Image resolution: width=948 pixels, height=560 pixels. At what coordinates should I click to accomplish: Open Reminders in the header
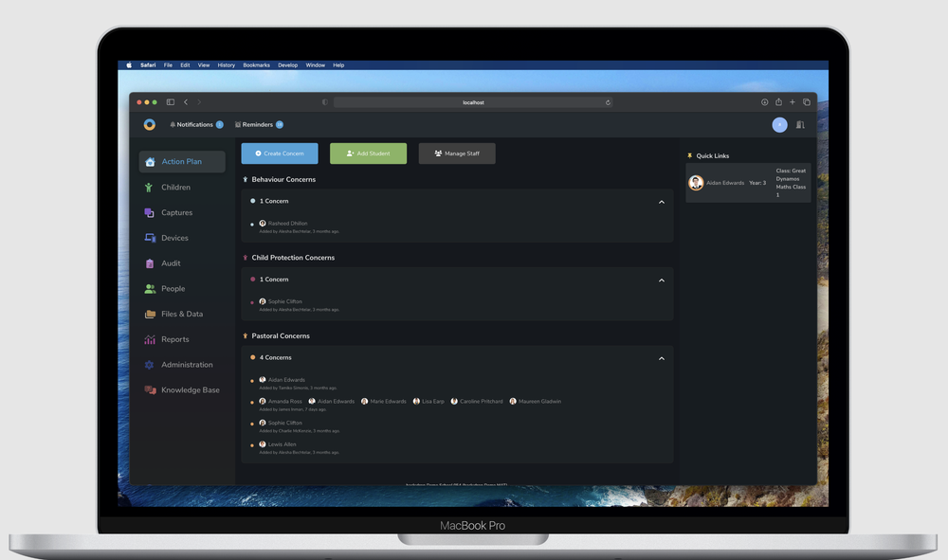pos(259,124)
